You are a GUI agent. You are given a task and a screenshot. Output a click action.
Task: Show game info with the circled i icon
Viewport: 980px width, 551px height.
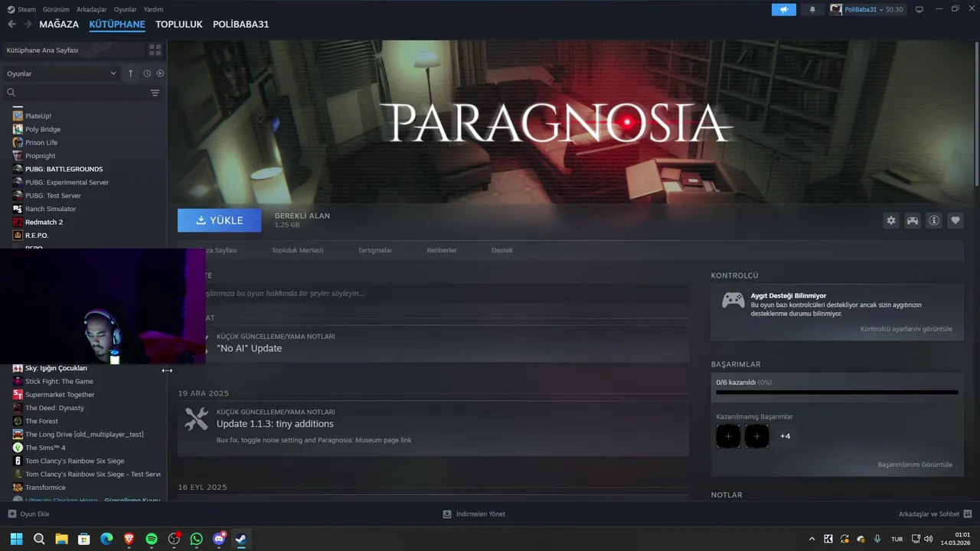[x=934, y=220]
